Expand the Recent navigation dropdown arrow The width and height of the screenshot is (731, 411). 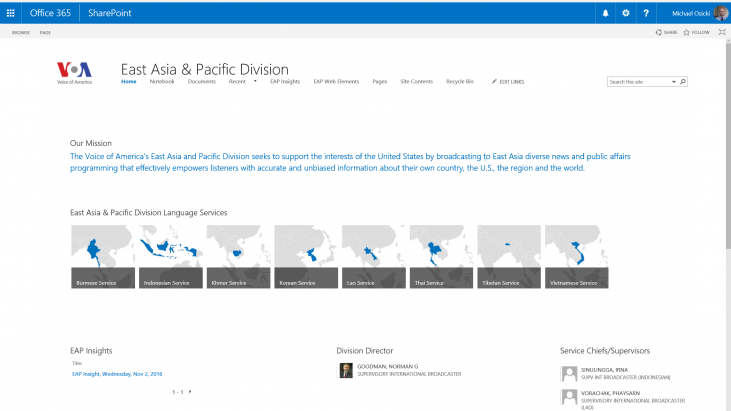point(255,81)
